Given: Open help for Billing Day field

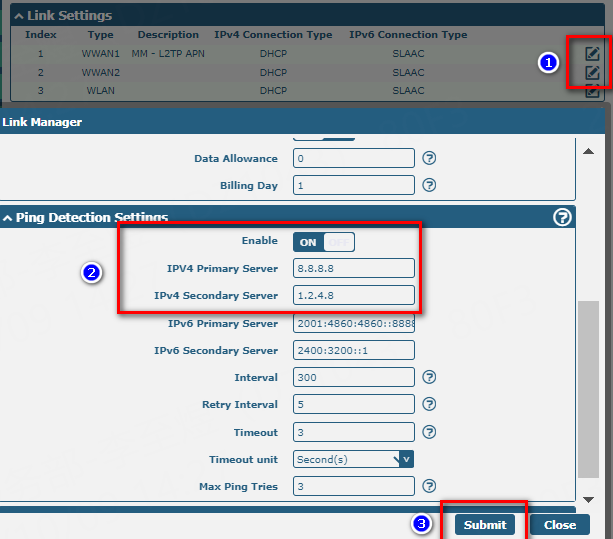Looking at the screenshot, I should pos(429,185).
